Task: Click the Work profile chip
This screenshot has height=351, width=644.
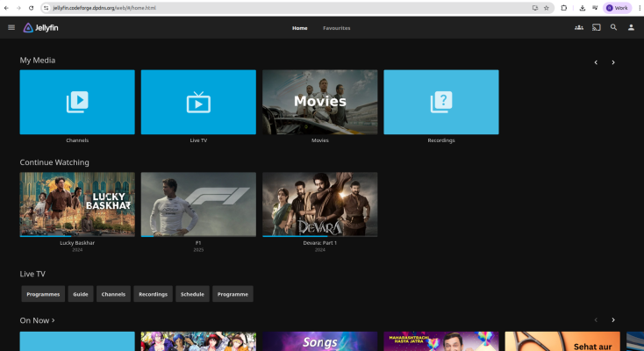Action: 618,8
